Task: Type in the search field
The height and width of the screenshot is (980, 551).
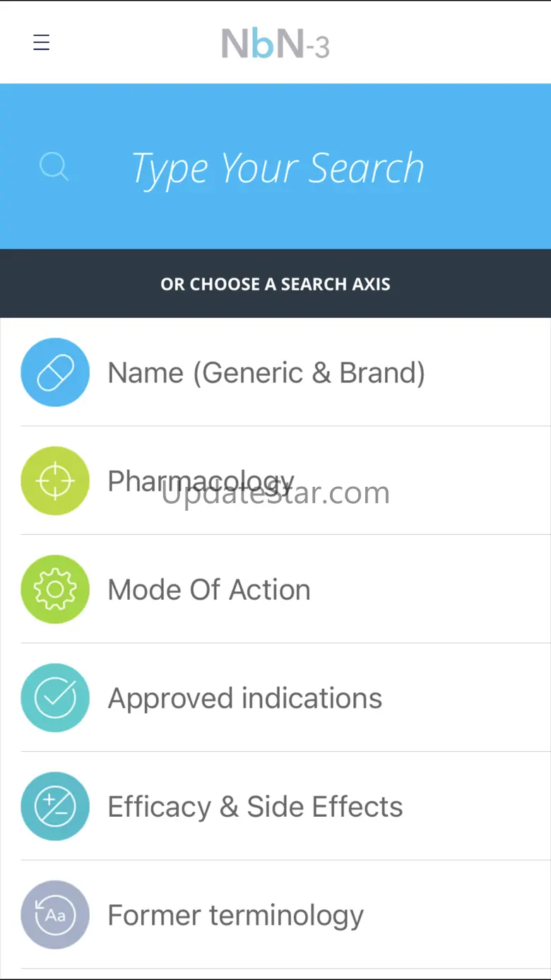Action: [x=278, y=168]
